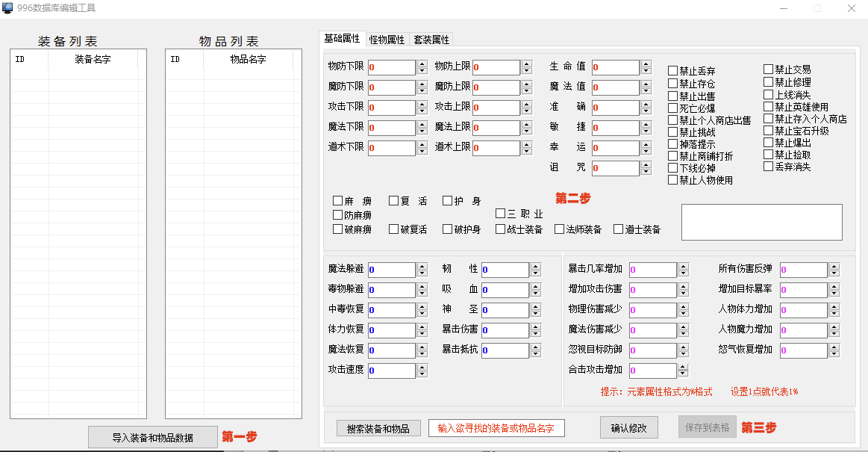The height and width of the screenshot is (452, 868).
Task: Click the 增加攻击伤害 value field
Action: pos(653,290)
